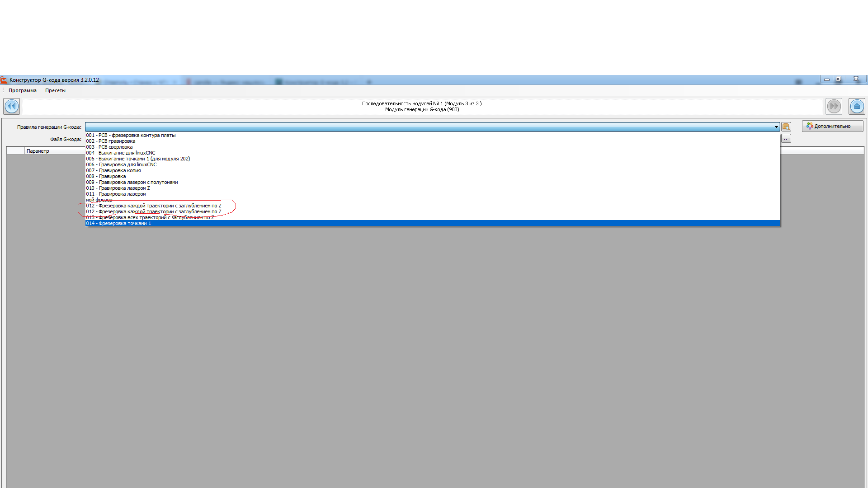
Task: Click the blue eject icon button
Action: (857, 107)
